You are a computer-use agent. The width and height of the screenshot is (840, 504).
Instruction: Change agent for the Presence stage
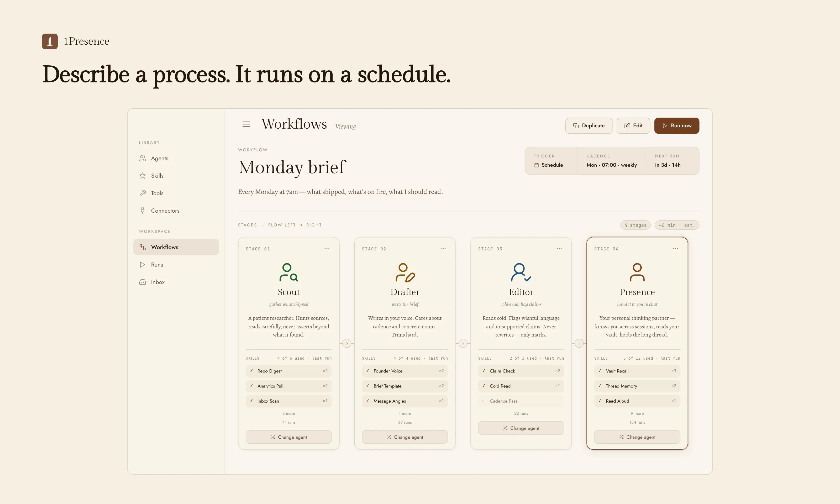point(637,437)
